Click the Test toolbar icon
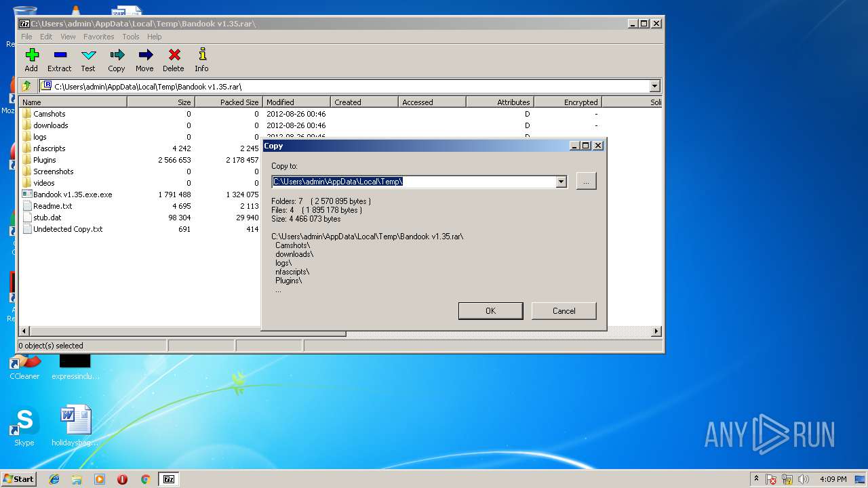The height and width of the screenshot is (488, 868). point(88,56)
